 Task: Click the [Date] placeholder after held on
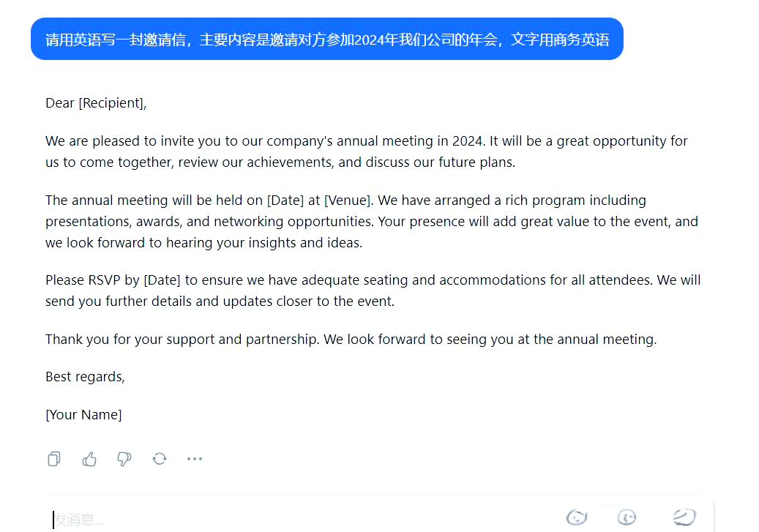click(285, 201)
